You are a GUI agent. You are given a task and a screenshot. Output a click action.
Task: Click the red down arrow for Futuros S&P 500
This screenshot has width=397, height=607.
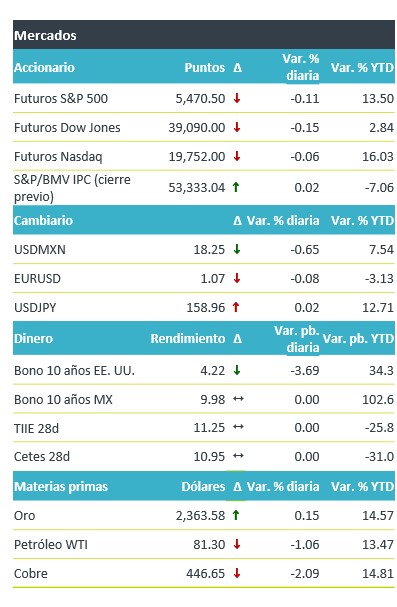(237, 98)
